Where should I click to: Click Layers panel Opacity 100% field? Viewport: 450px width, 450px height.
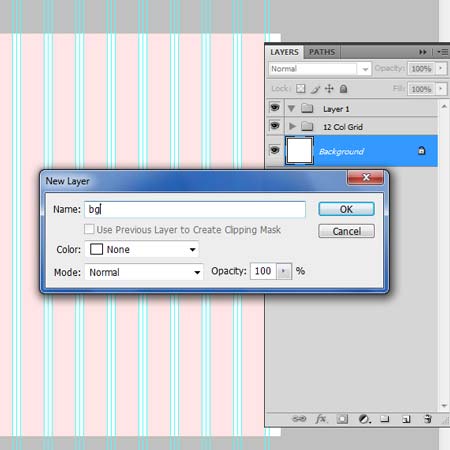click(421, 69)
